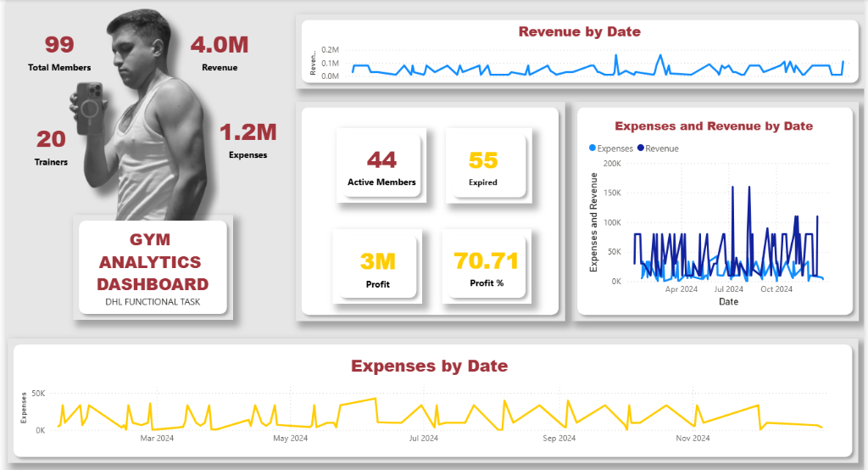Image resolution: width=868 pixels, height=470 pixels.
Task: Select the 70.71 Profit % card
Action: pos(486,266)
